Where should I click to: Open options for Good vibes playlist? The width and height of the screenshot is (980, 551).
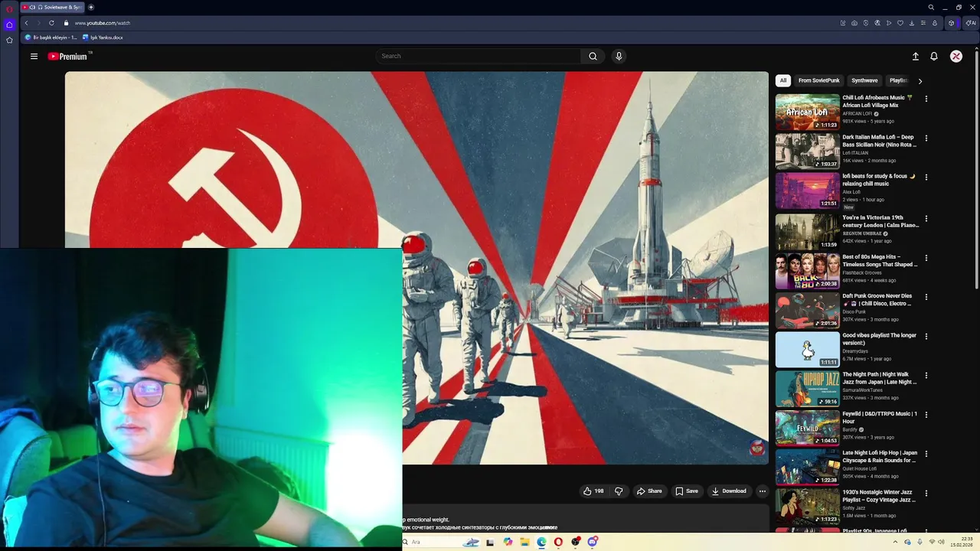coord(926,337)
